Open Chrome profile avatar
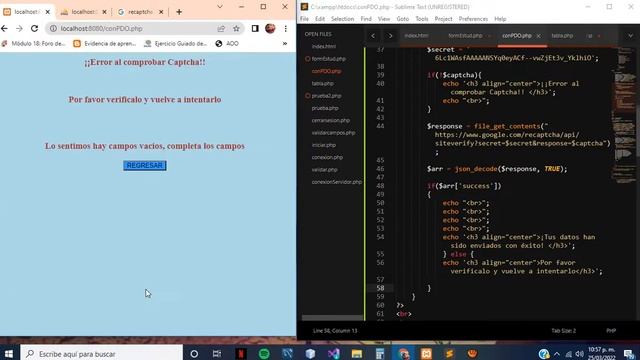 coord(270,29)
